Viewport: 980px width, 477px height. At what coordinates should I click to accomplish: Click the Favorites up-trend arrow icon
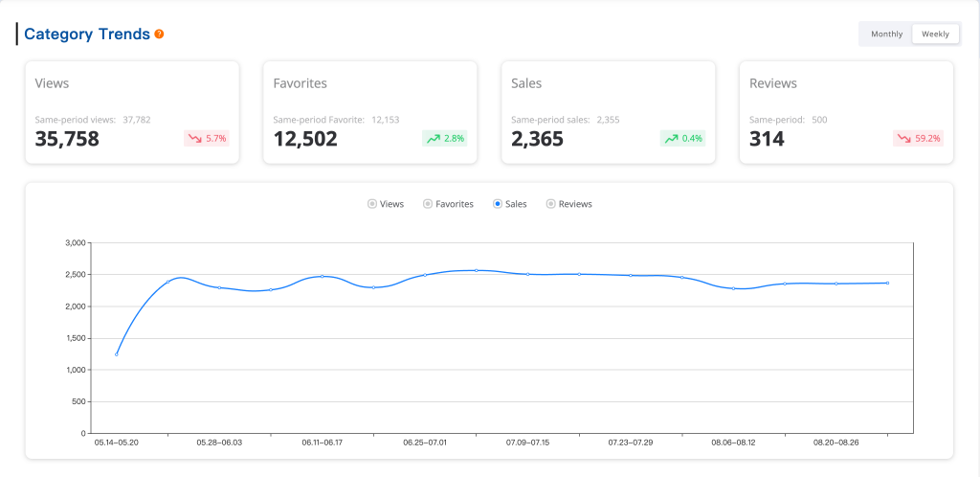(x=434, y=139)
